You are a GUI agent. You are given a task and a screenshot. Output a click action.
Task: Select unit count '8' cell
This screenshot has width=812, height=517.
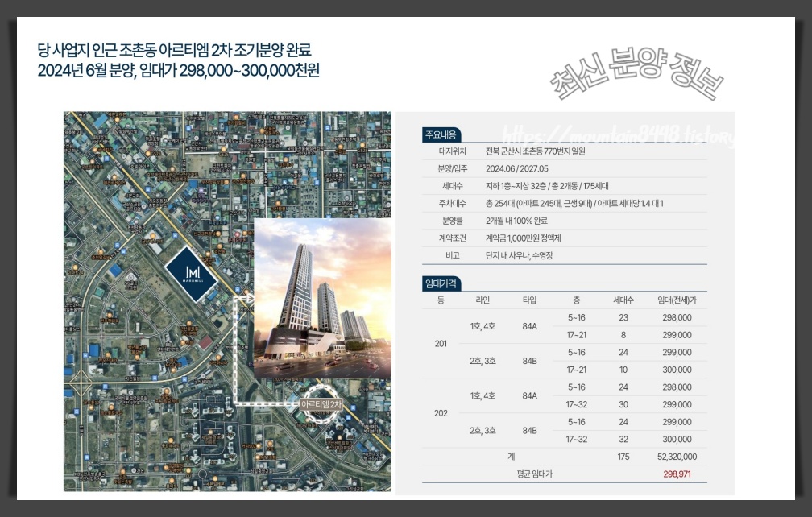[623, 335]
